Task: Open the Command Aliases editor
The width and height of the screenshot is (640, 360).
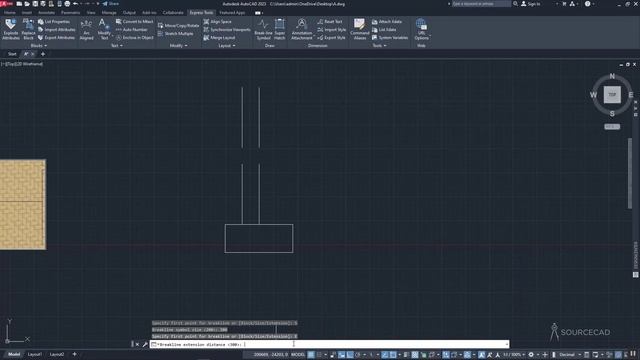Action: [360, 29]
